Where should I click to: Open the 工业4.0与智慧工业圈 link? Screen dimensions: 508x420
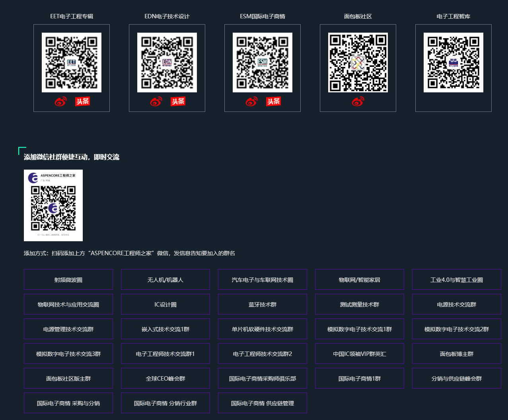[457, 279]
